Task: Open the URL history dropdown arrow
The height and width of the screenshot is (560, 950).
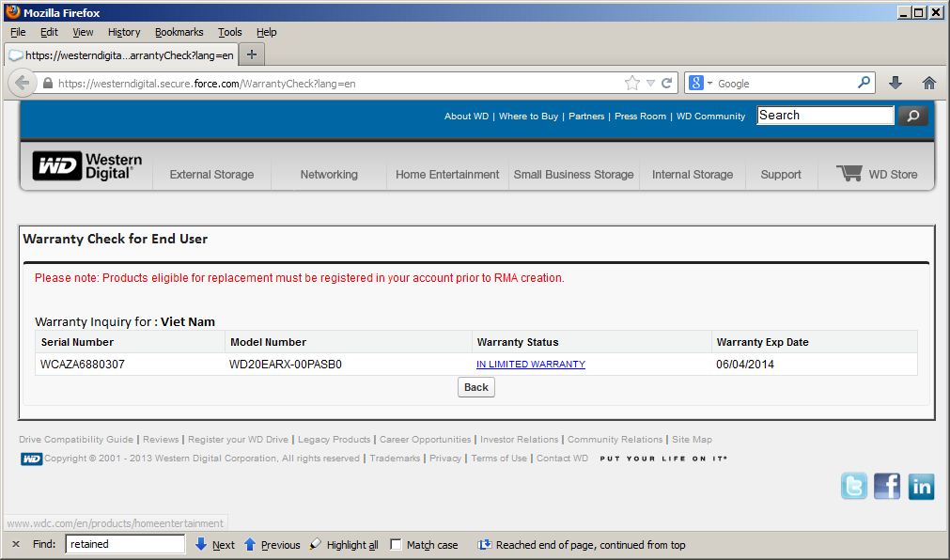Action: [x=650, y=83]
